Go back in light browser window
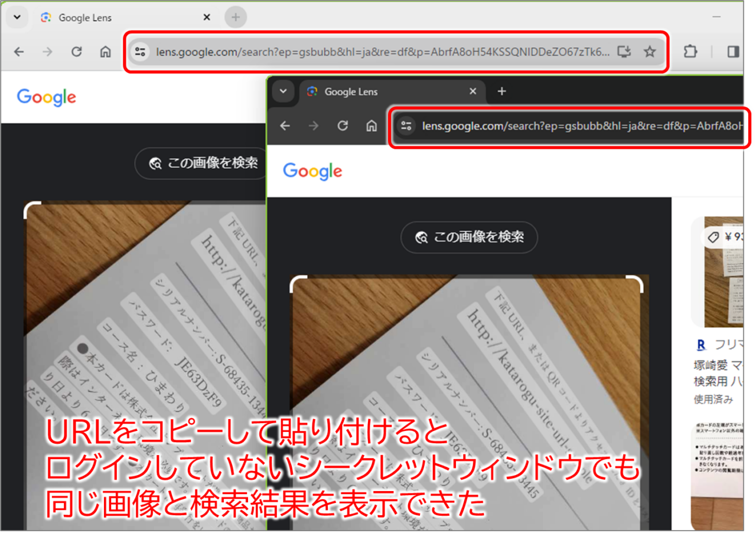 (x=19, y=52)
